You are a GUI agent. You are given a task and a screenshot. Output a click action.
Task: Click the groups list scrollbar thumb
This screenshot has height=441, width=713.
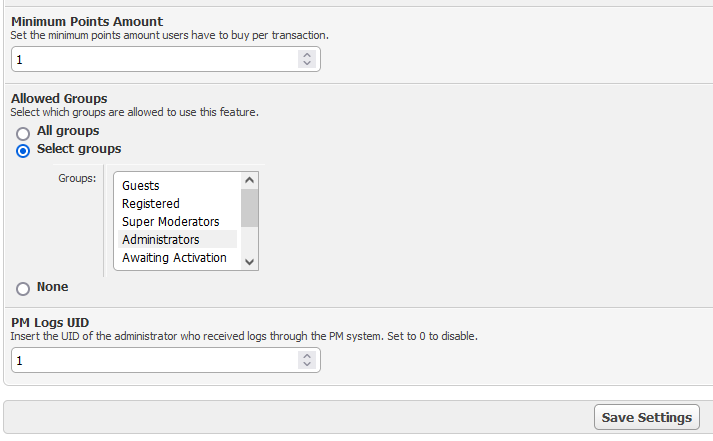pos(250,208)
